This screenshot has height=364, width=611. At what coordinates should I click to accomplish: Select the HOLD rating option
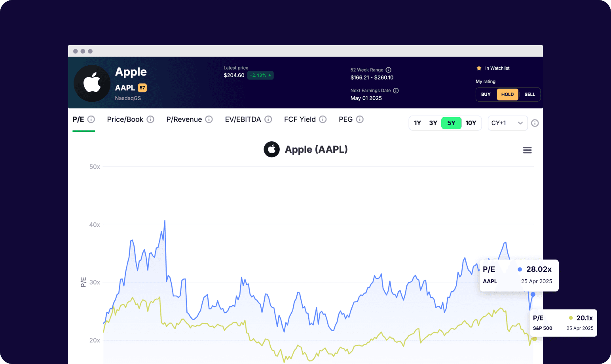pos(507,95)
